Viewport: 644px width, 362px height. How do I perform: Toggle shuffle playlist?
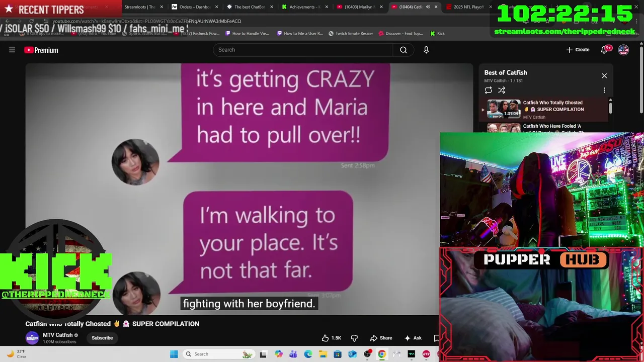point(502,90)
